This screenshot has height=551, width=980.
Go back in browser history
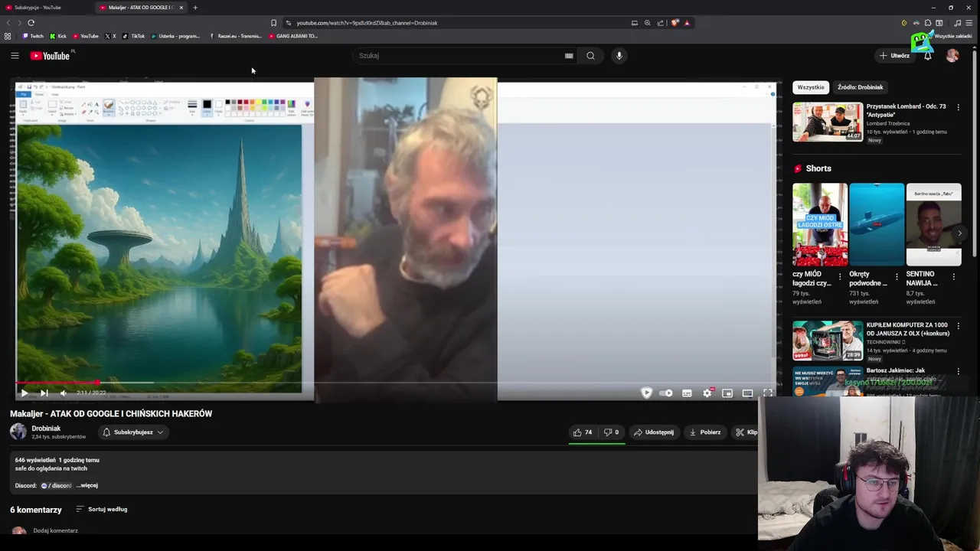[x=8, y=23]
